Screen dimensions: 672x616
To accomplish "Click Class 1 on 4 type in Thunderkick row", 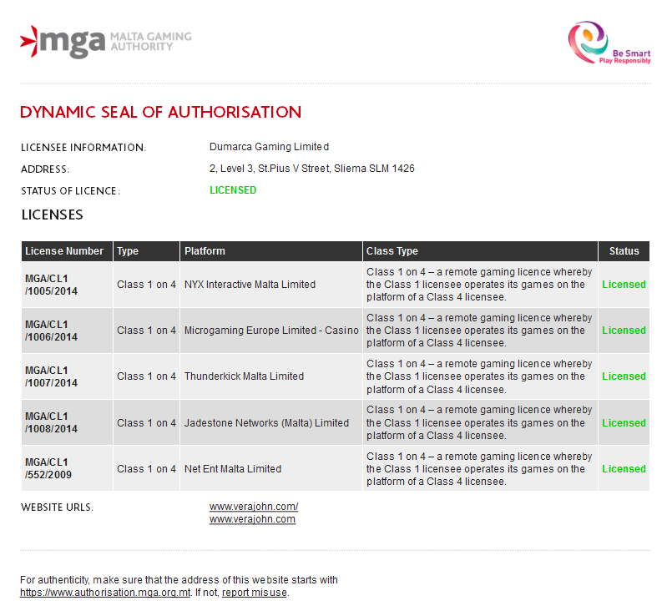I will (x=146, y=376).
